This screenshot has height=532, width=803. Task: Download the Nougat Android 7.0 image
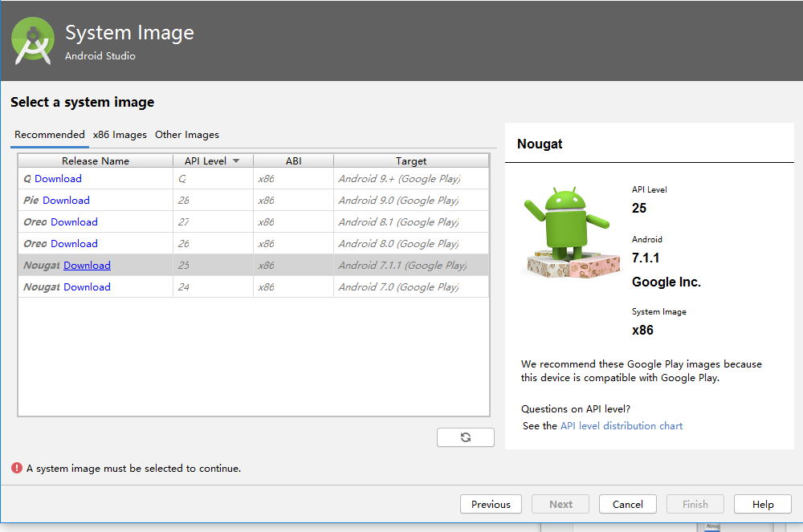[x=87, y=287]
